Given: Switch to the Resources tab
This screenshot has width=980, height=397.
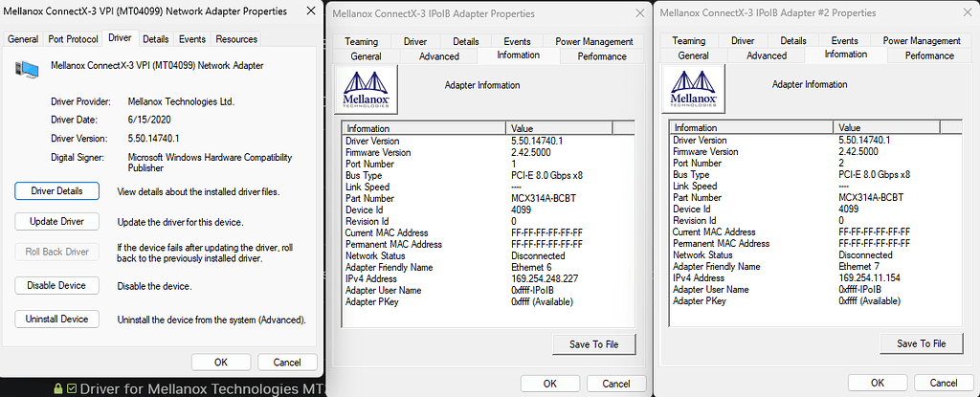Looking at the screenshot, I should click(x=236, y=39).
